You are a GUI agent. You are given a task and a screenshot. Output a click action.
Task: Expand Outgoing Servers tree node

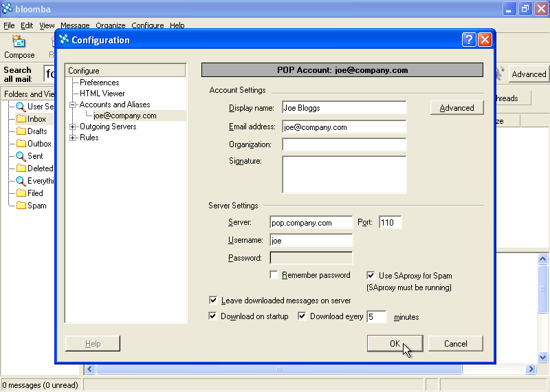click(x=72, y=127)
